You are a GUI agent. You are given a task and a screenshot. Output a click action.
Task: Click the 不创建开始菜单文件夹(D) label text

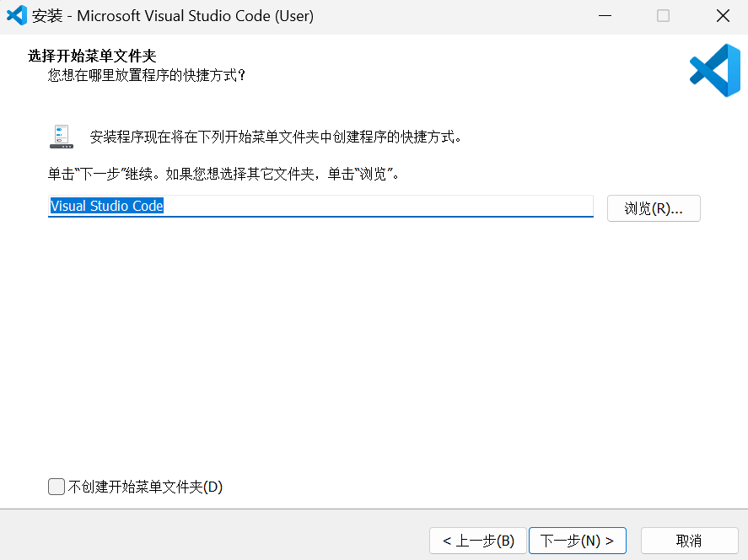coord(146,487)
